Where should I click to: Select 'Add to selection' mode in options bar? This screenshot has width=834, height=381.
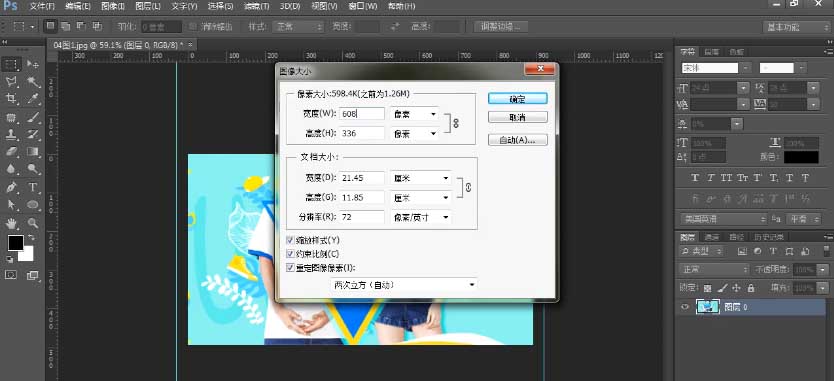tap(65, 26)
